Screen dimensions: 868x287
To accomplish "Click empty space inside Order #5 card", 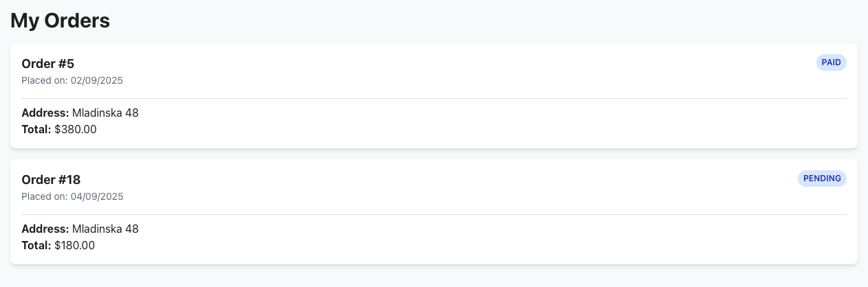I will (481, 124).
